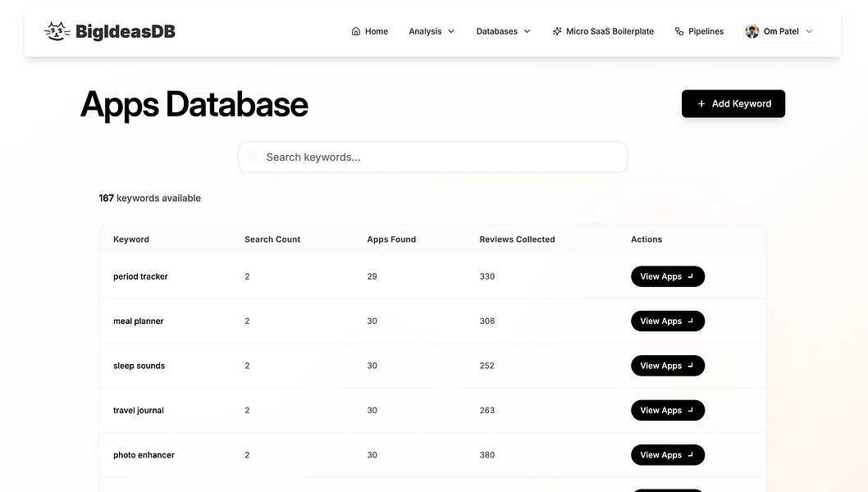Click the arrow icon on photo enhancer's View Apps
Screen dimensions: 868x492
[690, 455]
